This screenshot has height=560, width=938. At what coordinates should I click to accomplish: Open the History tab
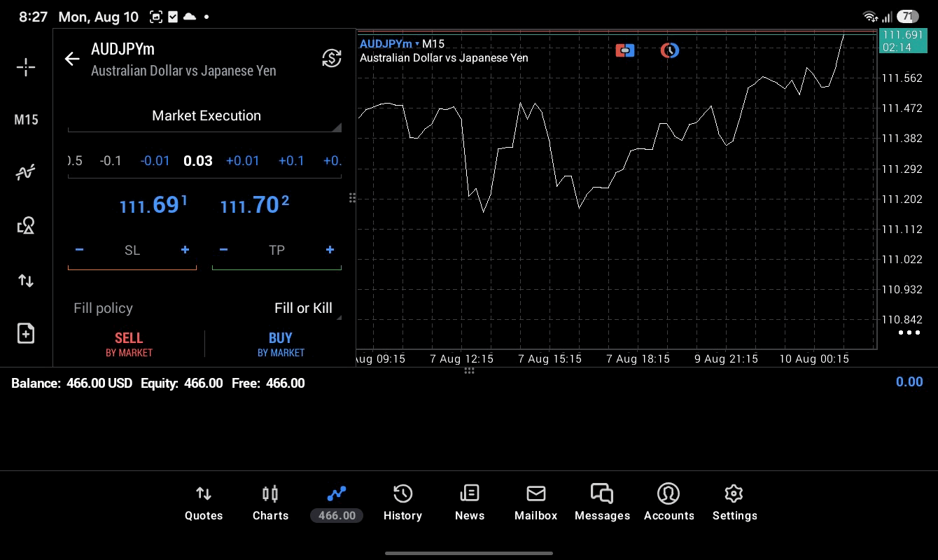[402, 503]
